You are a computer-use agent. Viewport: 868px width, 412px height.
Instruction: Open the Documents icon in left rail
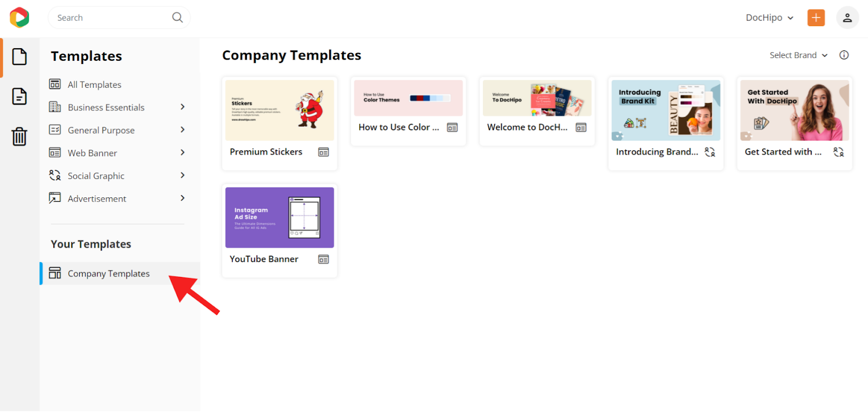(20, 96)
